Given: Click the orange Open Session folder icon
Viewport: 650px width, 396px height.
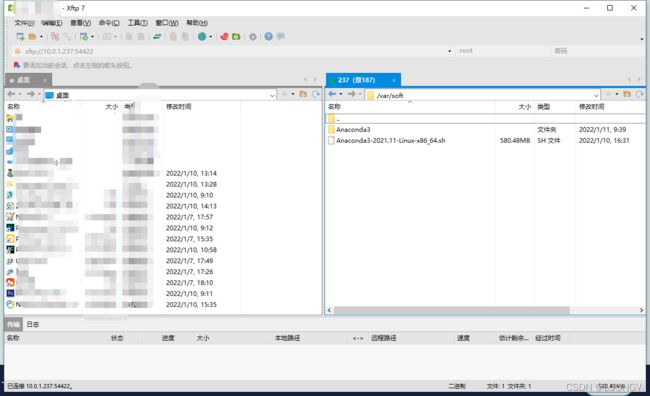Looking at the screenshot, I should click(x=32, y=36).
